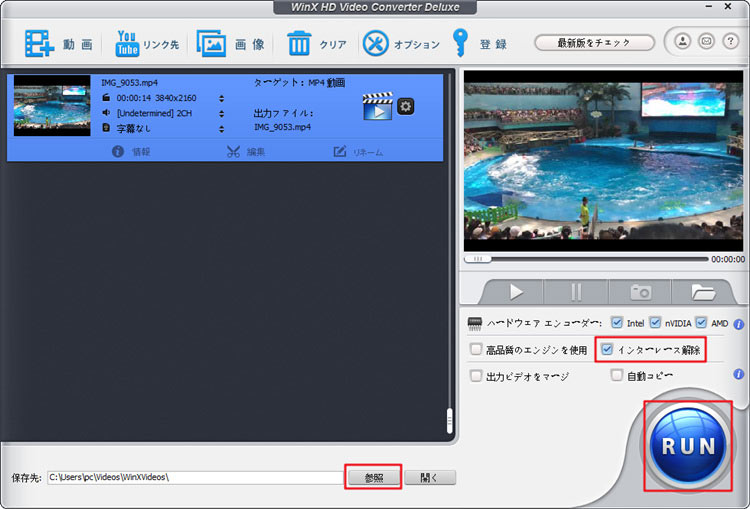Click the user account icon
Image resolution: width=750 pixels, height=509 pixels.
pyautogui.click(x=683, y=42)
